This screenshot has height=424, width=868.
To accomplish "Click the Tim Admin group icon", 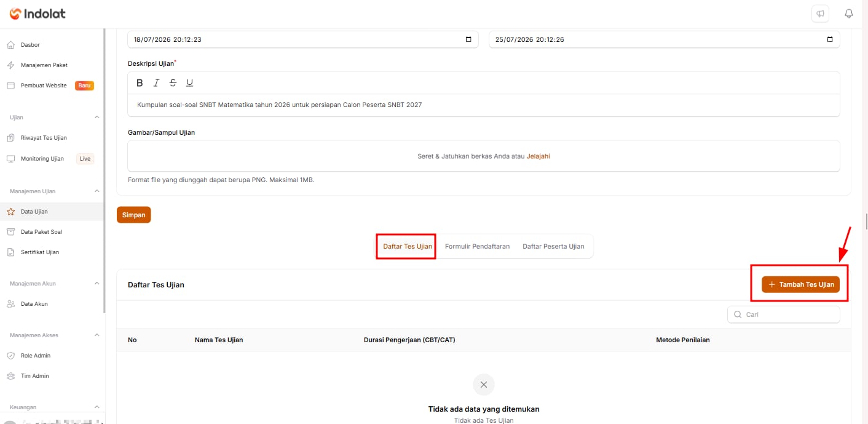I will [10, 376].
